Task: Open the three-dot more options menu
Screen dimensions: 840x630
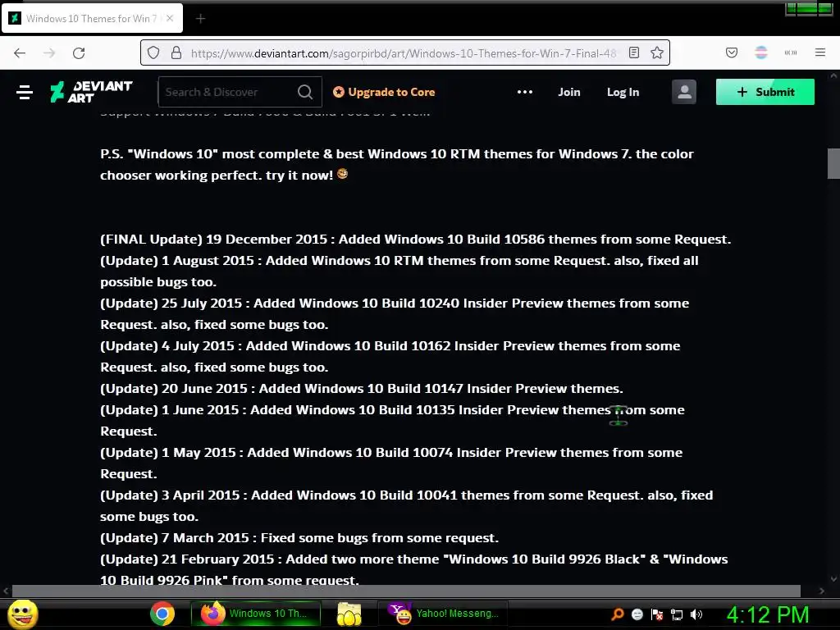Action: click(x=525, y=92)
